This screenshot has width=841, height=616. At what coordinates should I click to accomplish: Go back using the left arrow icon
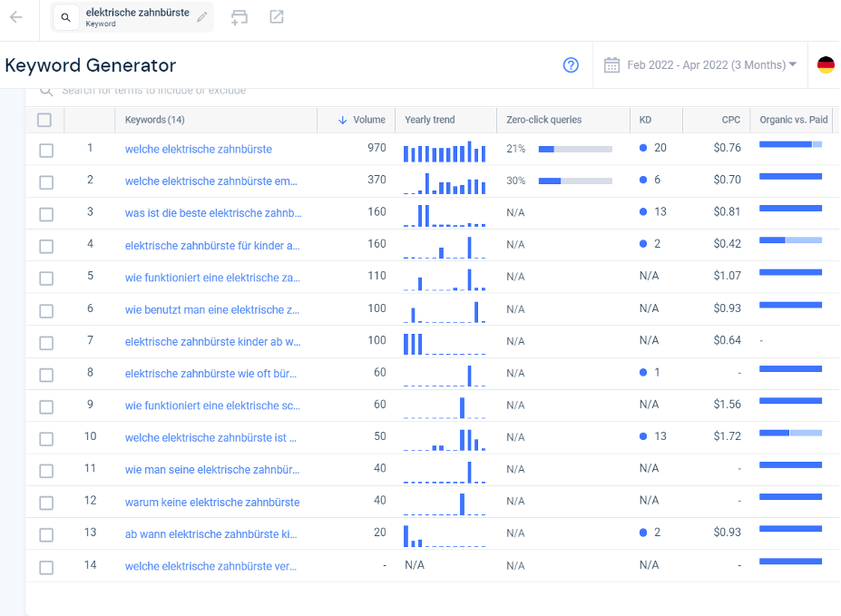pyautogui.click(x=16, y=17)
